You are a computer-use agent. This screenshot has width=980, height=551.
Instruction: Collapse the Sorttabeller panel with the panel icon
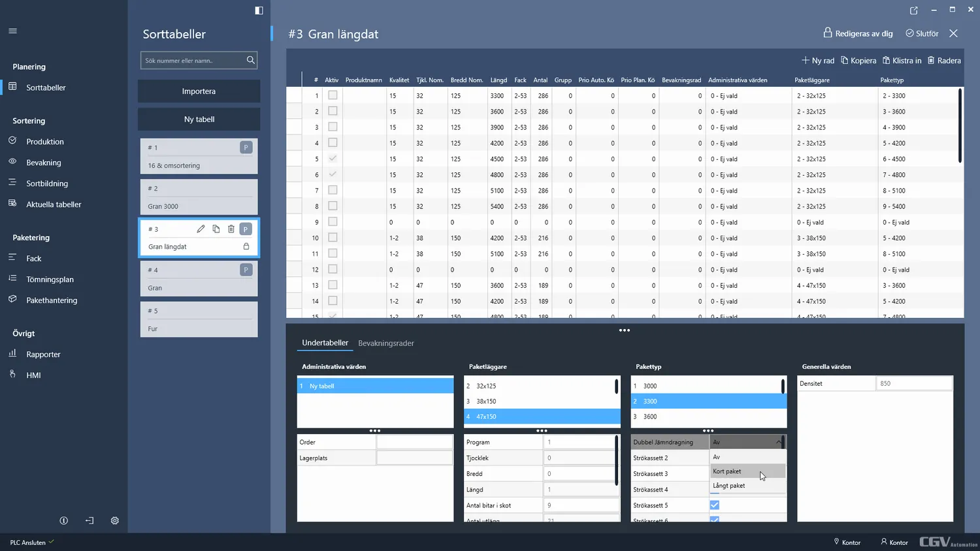click(259, 10)
